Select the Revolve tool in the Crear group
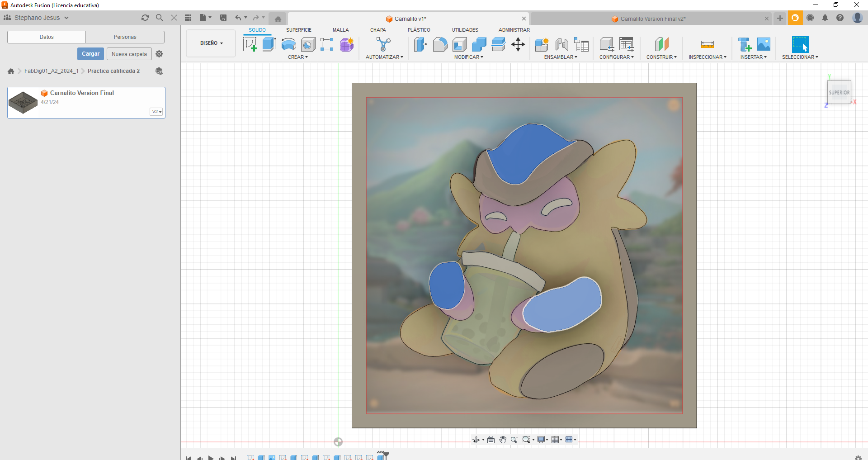 (288, 44)
